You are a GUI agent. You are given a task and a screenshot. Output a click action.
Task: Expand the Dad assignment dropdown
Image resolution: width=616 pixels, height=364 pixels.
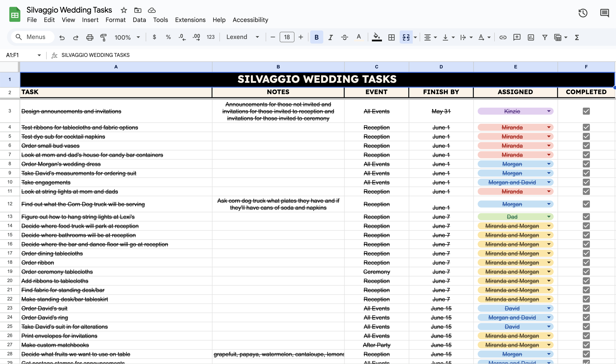coord(549,216)
